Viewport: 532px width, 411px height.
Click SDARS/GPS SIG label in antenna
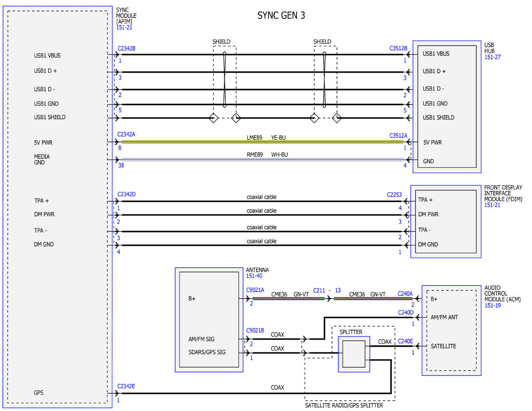tap(206, 352)
